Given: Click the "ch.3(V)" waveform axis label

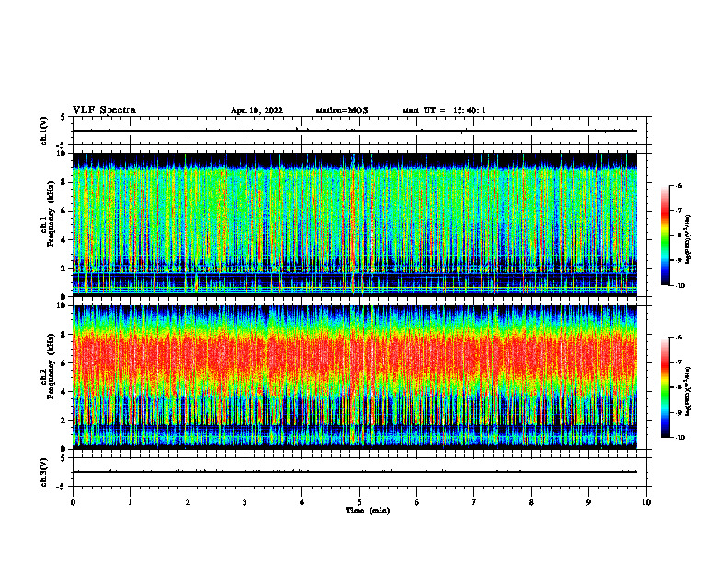Looking at the screenshot, I should [x=43, y=472].
